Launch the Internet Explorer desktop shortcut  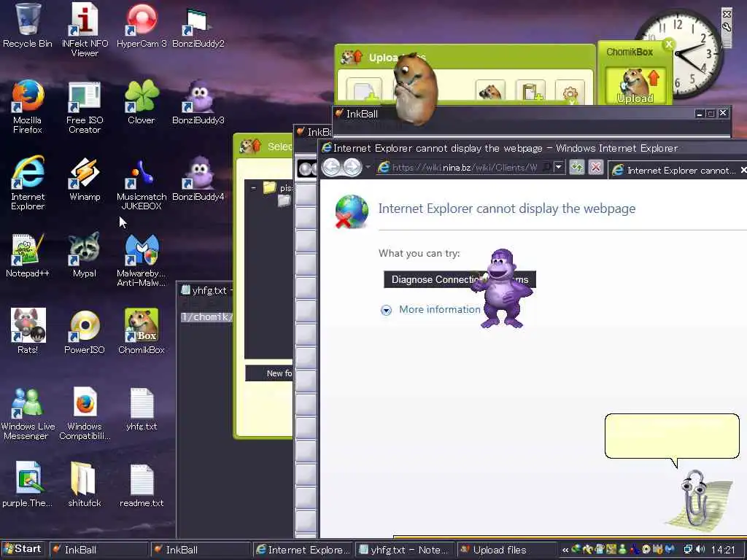[x=27, y=183]
